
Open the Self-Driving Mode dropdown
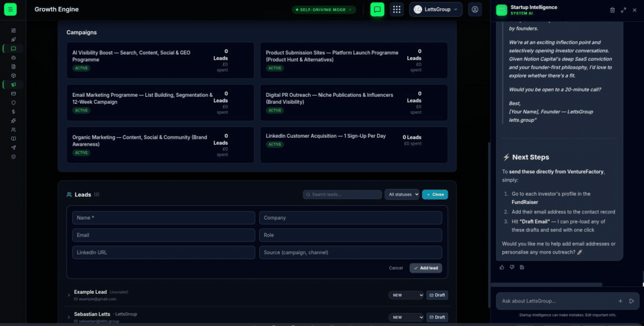click(x=324, y=9)
